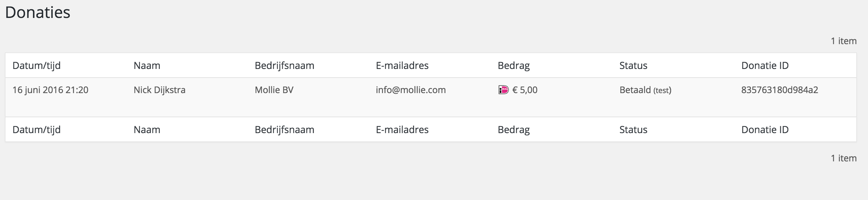Click the info@mollie.com email address

point(411,90)
